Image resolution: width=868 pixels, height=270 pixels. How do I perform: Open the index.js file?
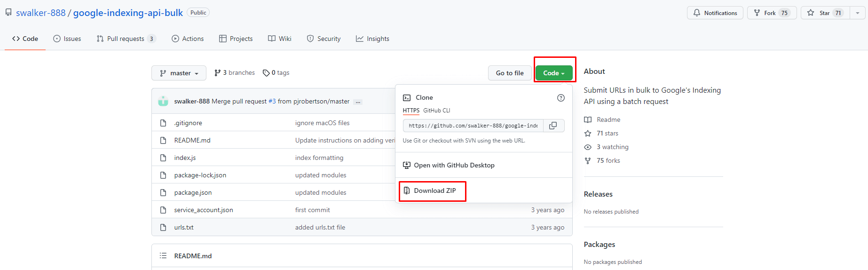point(185,158)
